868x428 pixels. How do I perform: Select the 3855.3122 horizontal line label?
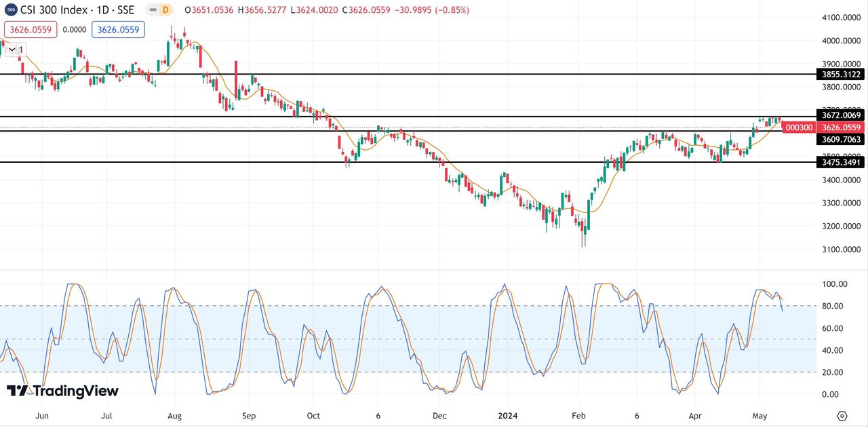[x=841, y=75]
